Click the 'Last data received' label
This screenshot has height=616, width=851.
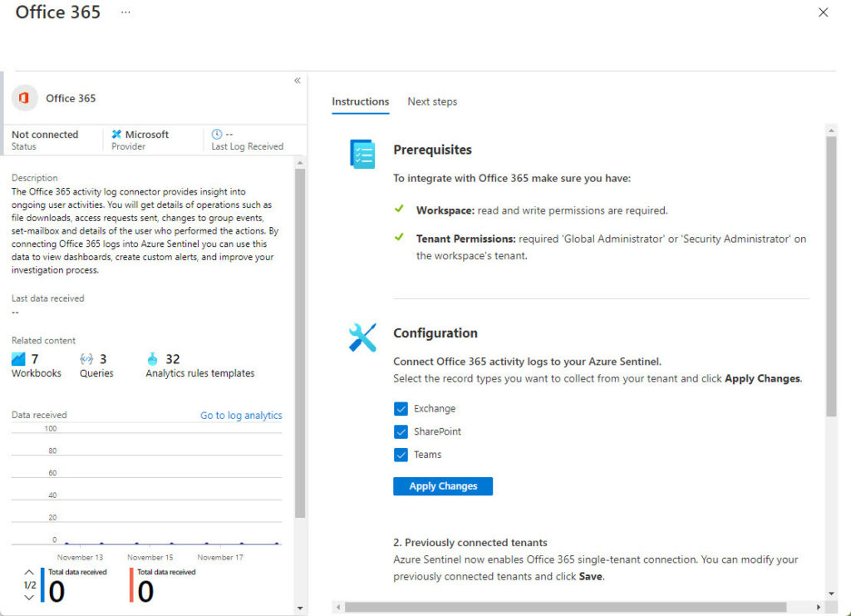pos(47,298)
